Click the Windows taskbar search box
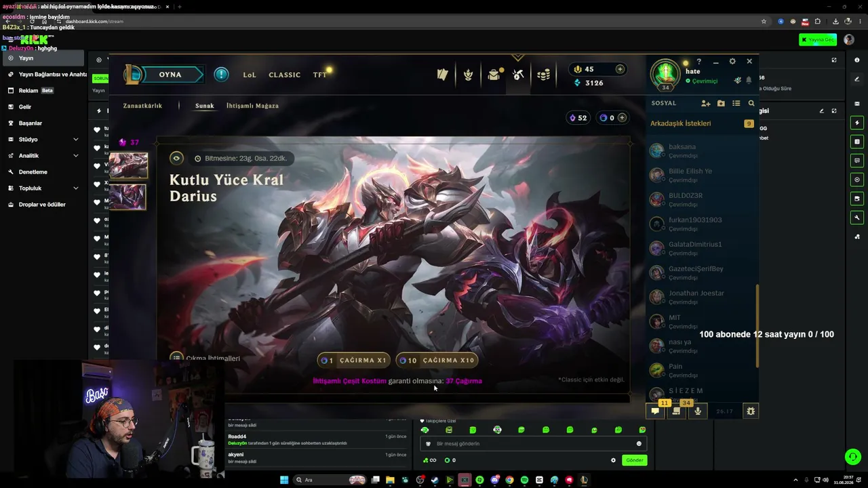 click(330, 480)
